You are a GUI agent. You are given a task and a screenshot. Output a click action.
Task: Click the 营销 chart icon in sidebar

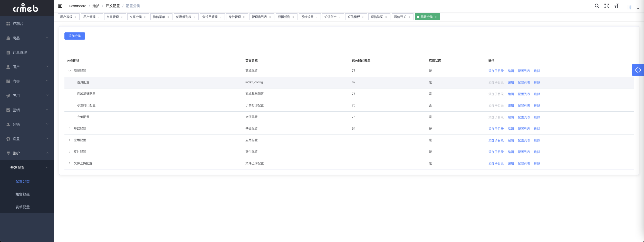[8, 110]
